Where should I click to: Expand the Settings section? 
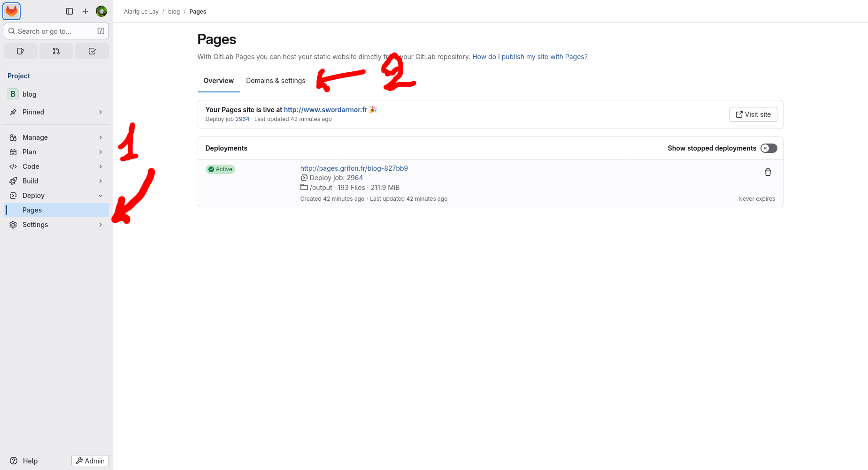coord(56,225)
